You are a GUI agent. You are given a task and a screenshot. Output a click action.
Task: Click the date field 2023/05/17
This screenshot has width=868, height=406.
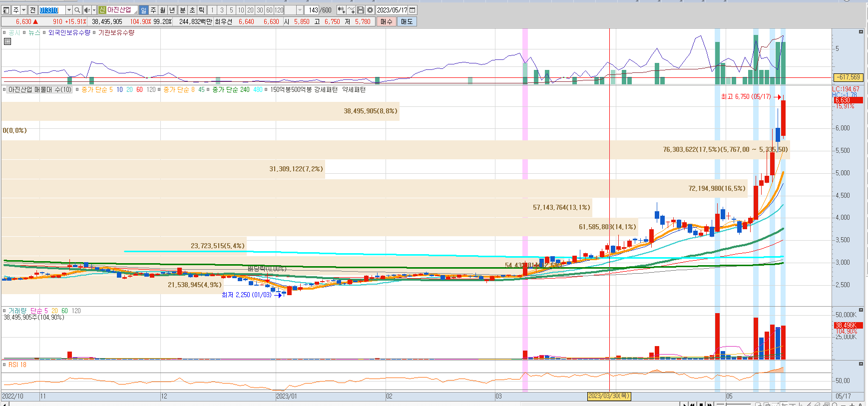[x=392, y=10]
